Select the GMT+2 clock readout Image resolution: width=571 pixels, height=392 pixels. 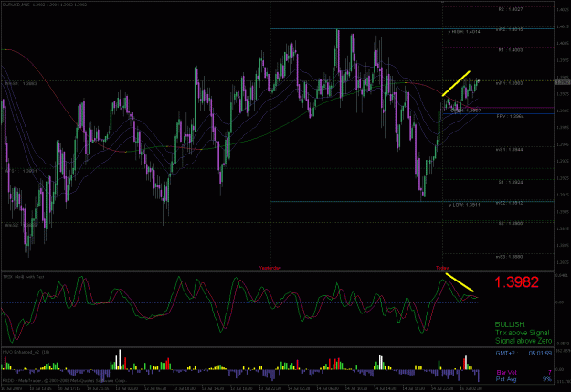coord(523,353)
